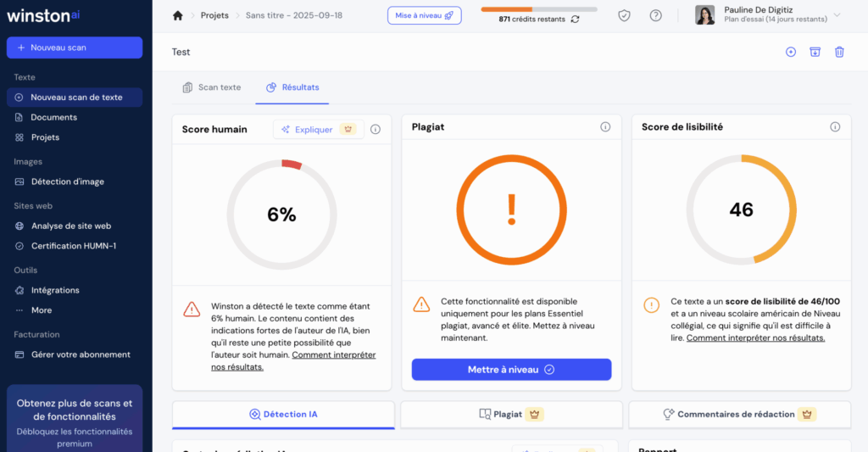
Task: Delete the scan using trash icon
Action: 839,52
